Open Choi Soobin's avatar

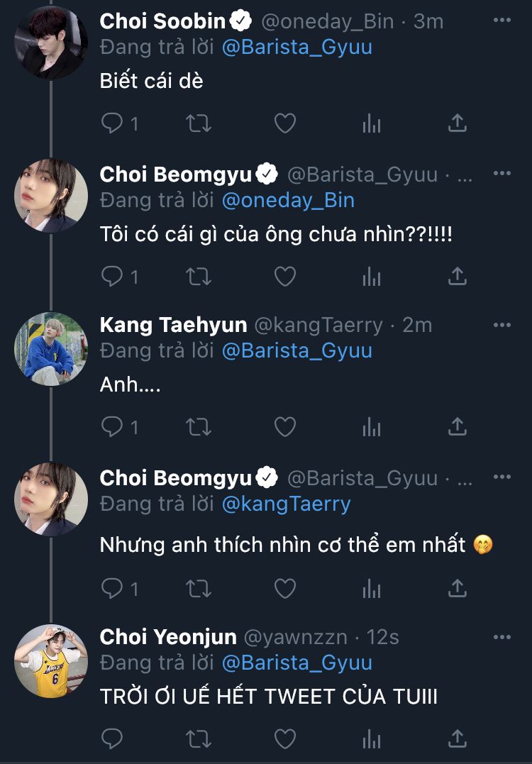click(51, 43)
